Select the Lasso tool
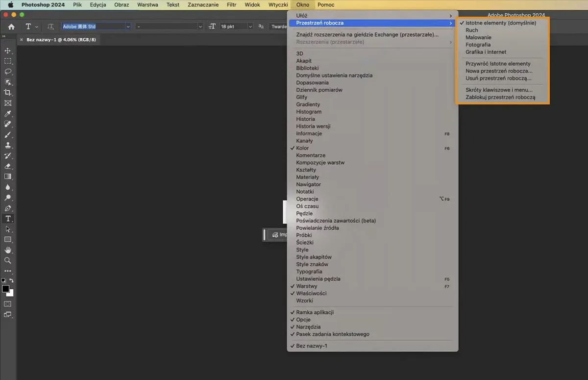This screenshot has width=588, height=380. (x=8, y=72)
